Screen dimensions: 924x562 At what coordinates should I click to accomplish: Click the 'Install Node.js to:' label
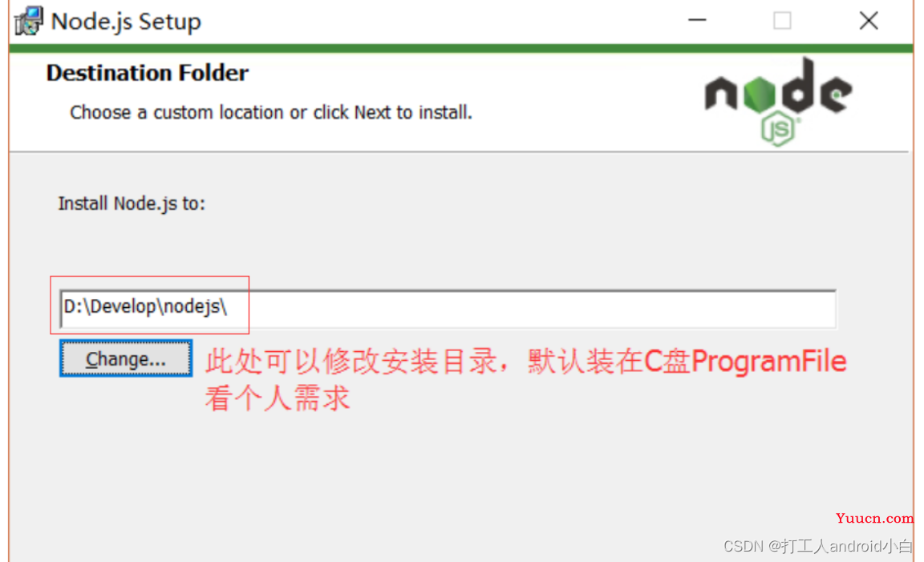pyautogui.click(x=132, y=204)
